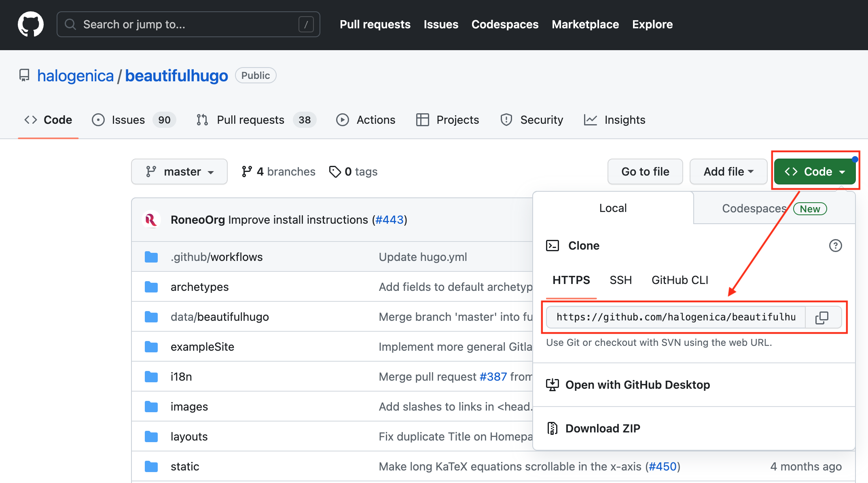Open the beautifulhugo repository link

pos(176,76)
